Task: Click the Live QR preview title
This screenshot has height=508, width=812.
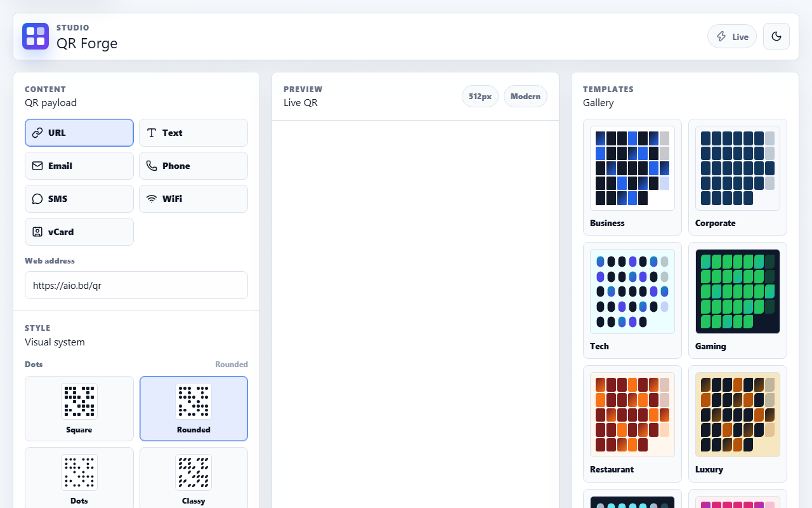Action: click(301, 102)
